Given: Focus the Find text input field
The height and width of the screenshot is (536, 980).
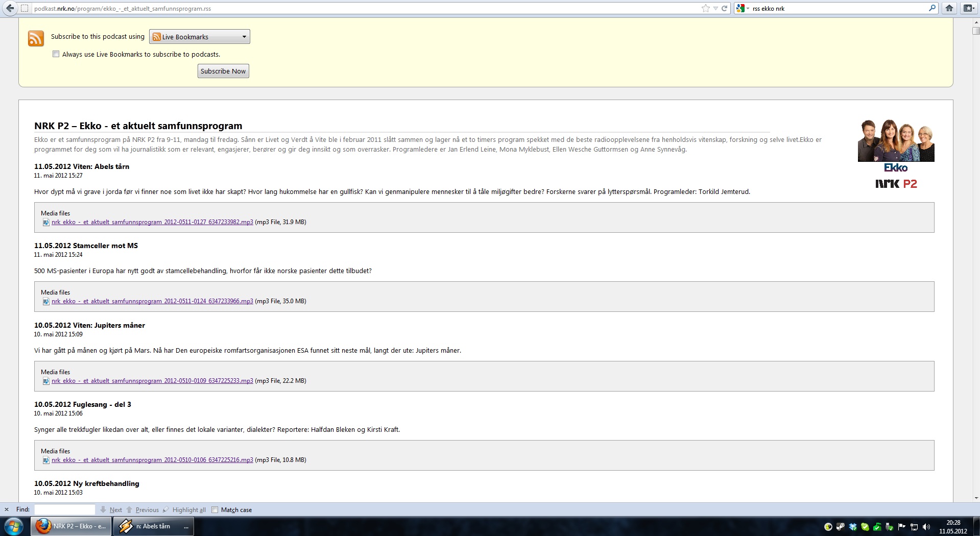Looking at the screenshot, I should point(64,509).
